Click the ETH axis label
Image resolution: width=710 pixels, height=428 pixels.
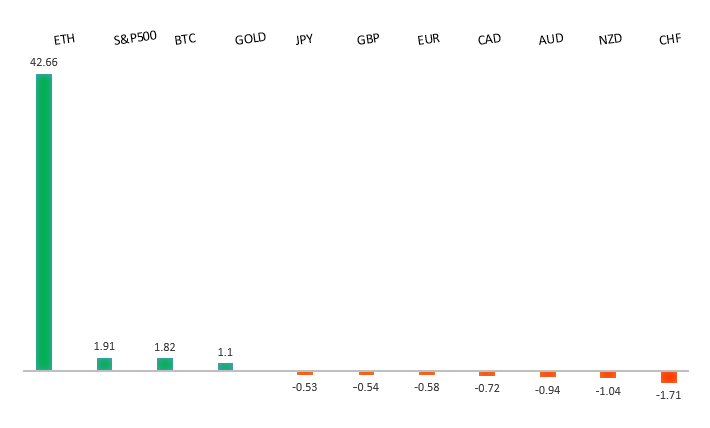tap(64, 40)
